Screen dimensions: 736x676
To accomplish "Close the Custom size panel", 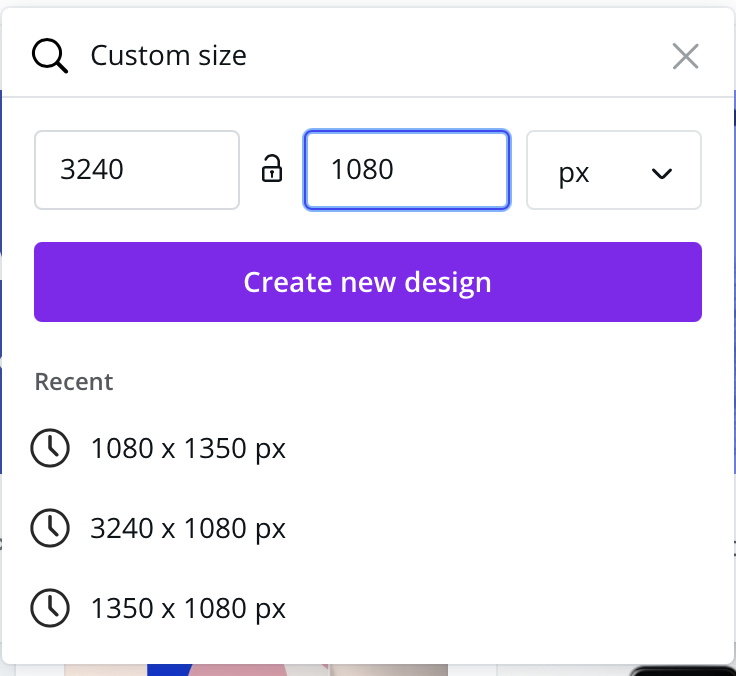I will [685, 56].
